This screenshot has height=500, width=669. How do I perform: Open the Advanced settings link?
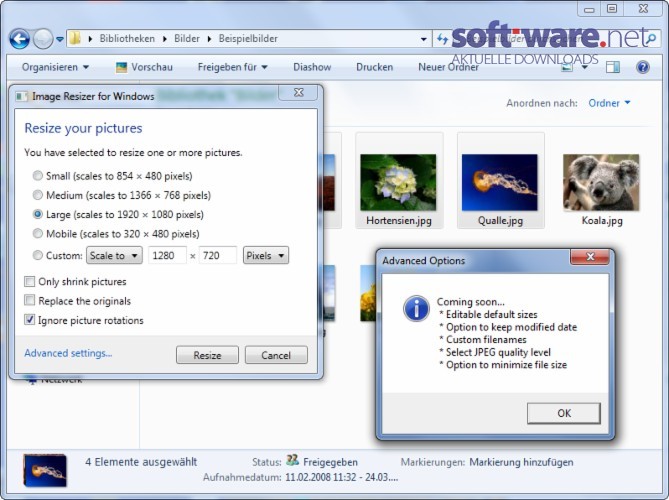(68, 353)
